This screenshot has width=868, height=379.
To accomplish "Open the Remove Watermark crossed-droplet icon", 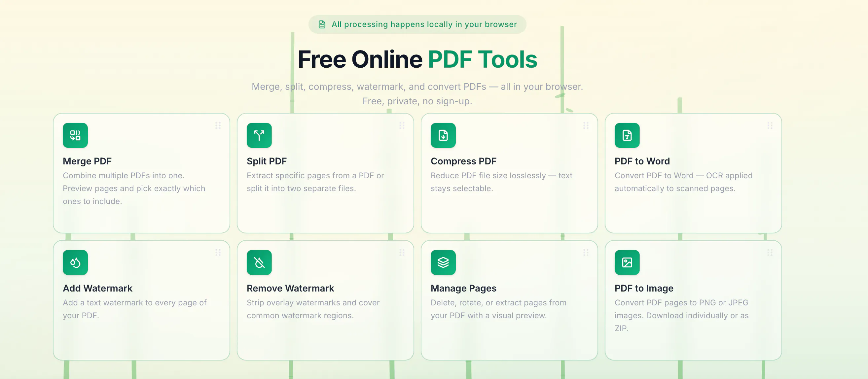I will pos(259,262).
